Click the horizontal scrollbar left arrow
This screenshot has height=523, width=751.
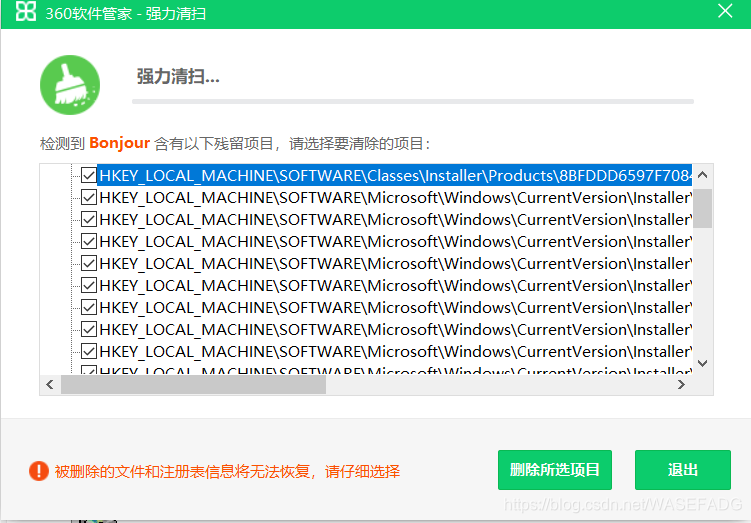[x=50, y=385]
